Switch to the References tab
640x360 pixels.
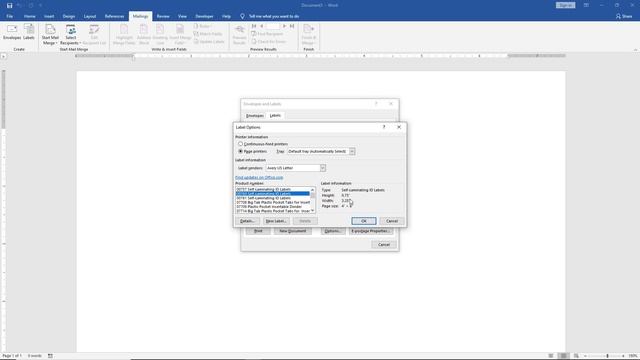114,16
